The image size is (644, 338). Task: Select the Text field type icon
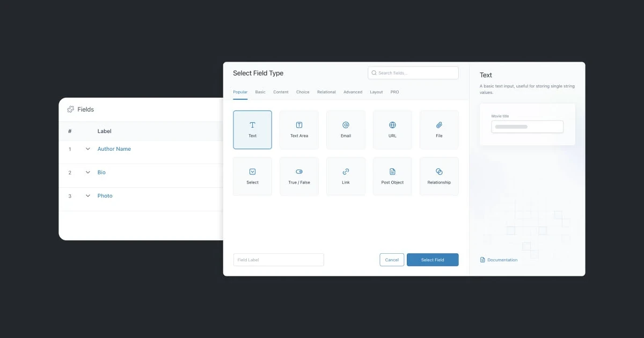[x=252, y=129]
